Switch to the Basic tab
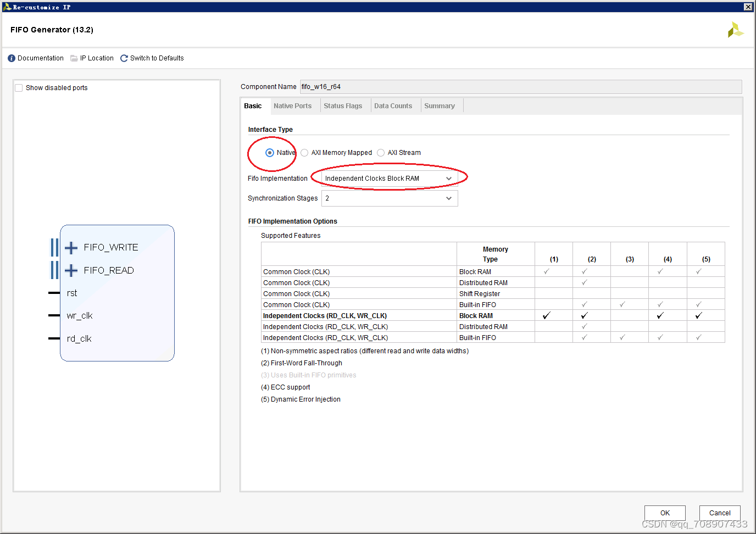 click(x=253, y=106)
